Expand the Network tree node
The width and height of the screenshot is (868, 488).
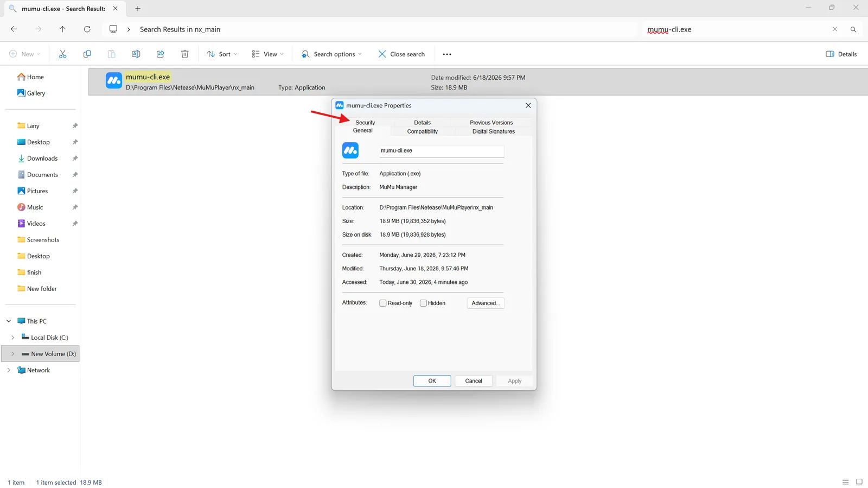(9, 370)
